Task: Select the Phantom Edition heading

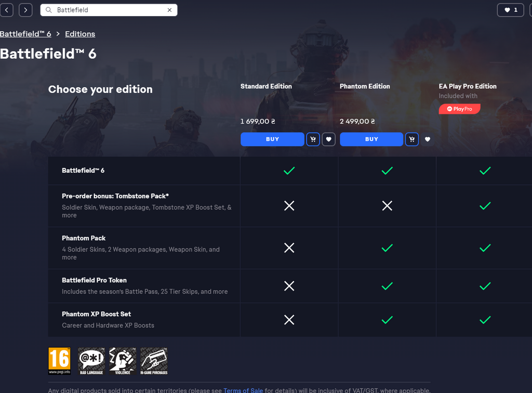Action: (x=365, y=86)
